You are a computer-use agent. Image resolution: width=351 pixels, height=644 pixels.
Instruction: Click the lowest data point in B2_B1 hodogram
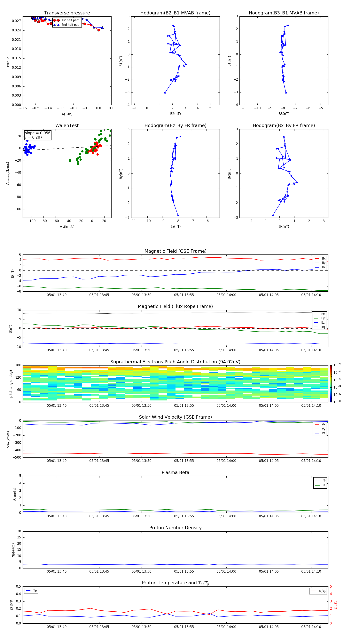165,93
